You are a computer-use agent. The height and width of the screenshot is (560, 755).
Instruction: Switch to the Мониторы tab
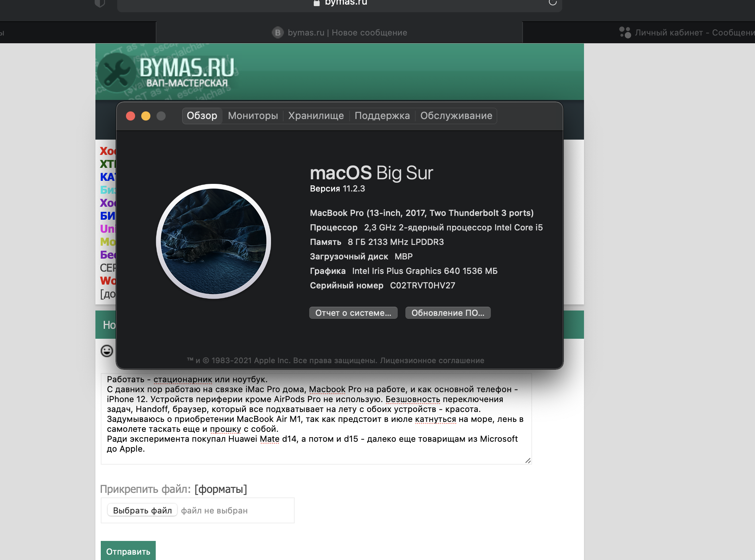(x=253, y=116)
